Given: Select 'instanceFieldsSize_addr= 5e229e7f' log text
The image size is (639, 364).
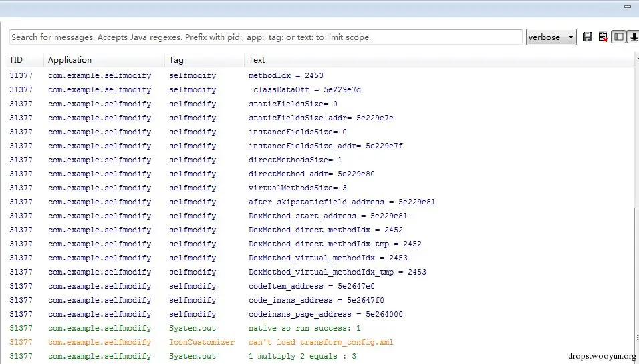Looking at the screenshot, I should [326, 146].
